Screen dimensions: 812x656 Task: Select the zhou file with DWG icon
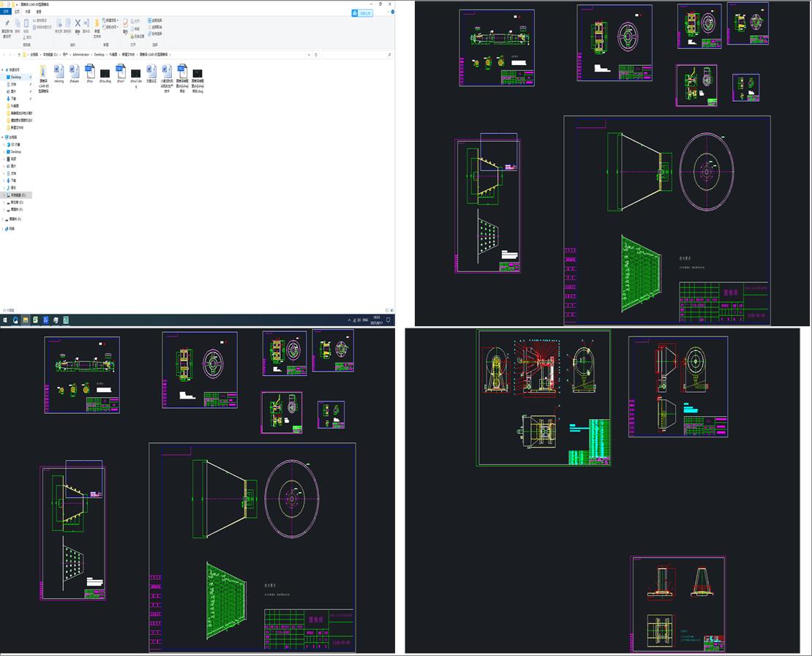pos(89,73)
